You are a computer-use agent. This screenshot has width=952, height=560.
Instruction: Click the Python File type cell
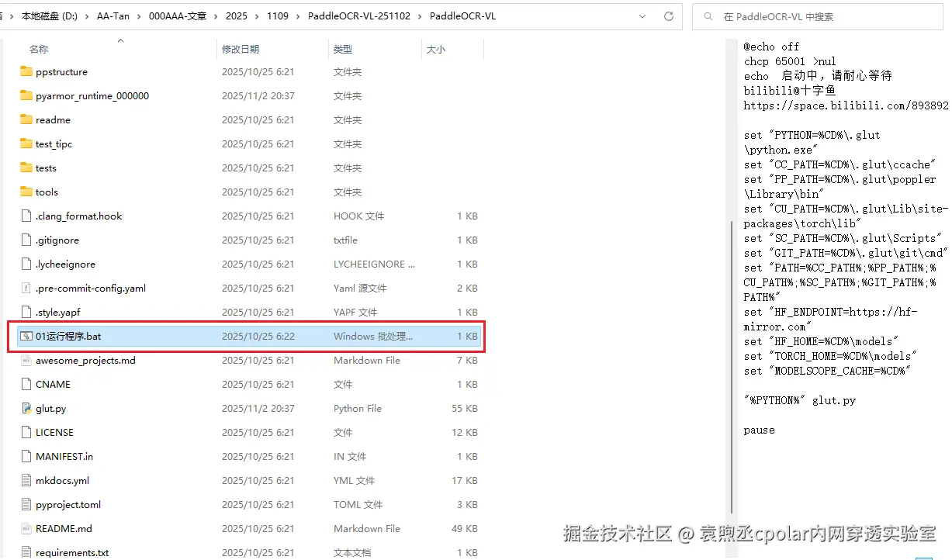pos(358,409)
